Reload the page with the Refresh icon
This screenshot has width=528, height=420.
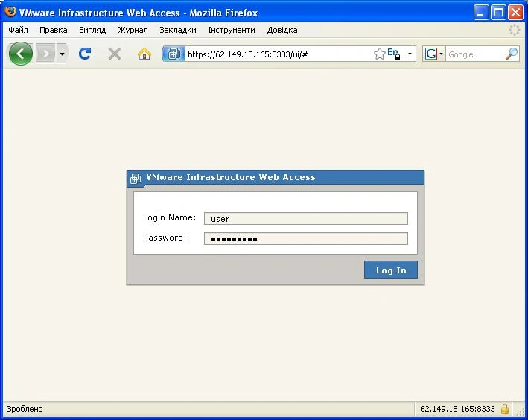[85, 54]
